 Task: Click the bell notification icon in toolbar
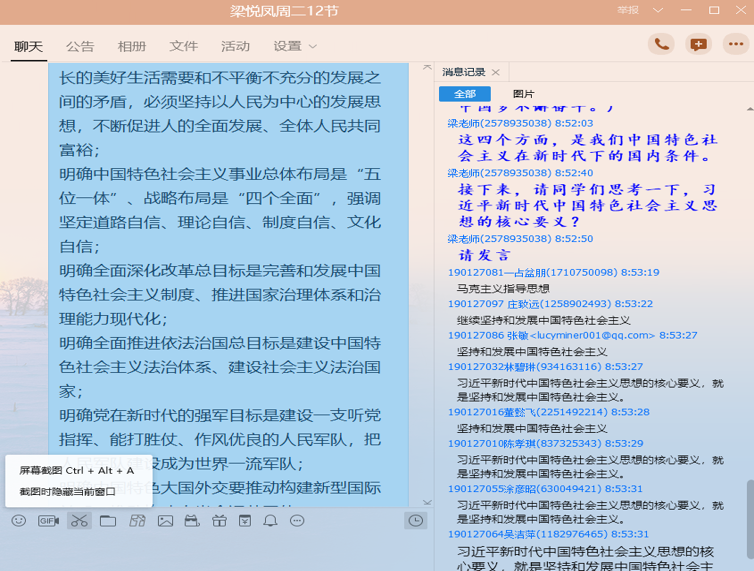coord(270,521)
